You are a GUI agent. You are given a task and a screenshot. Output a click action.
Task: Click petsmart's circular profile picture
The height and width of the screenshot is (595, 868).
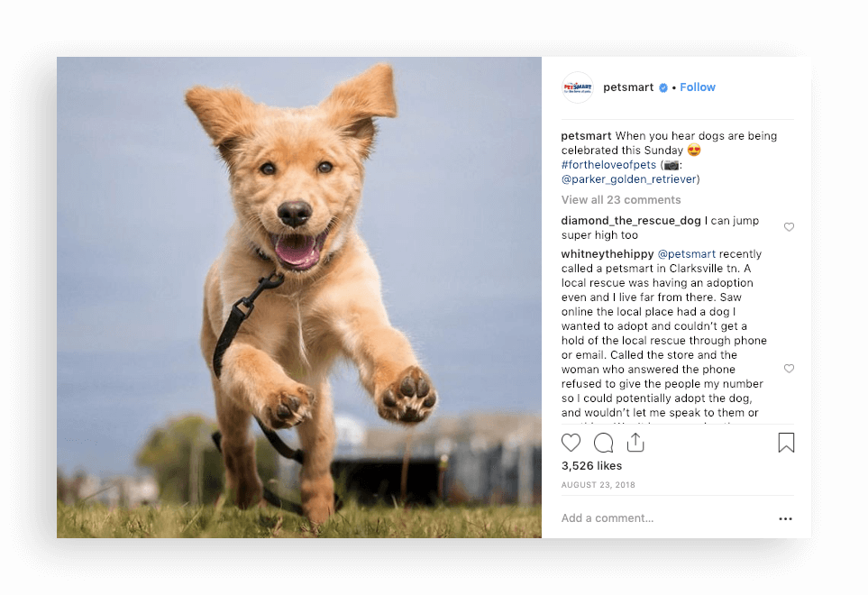577,87
